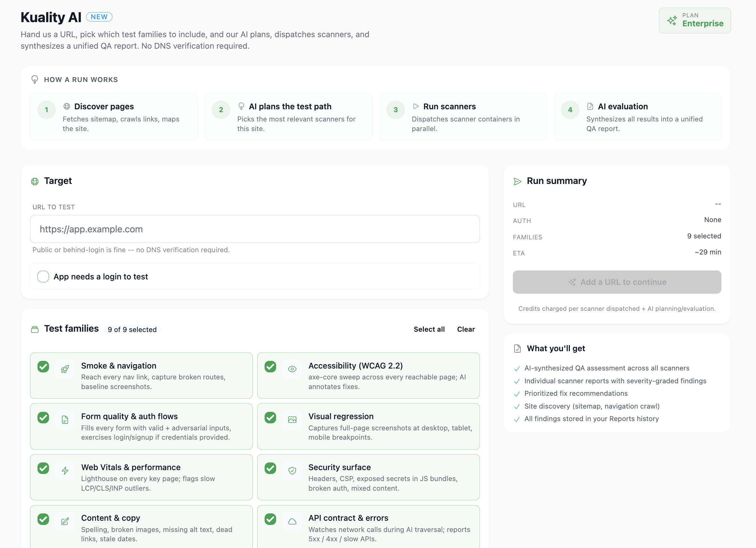This screenshot has height=548, width=756.
Task: Click the Add a URL to continue button
Action: [617, 282]
